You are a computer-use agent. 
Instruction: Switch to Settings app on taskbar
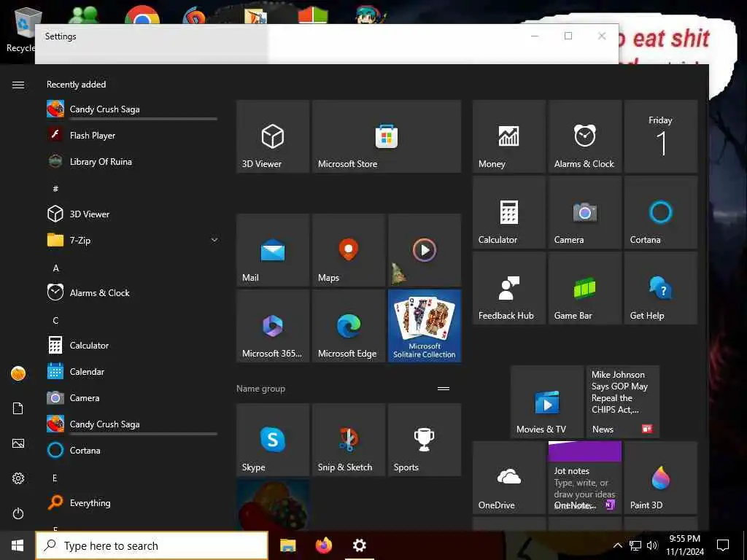[x=360, y=545]
